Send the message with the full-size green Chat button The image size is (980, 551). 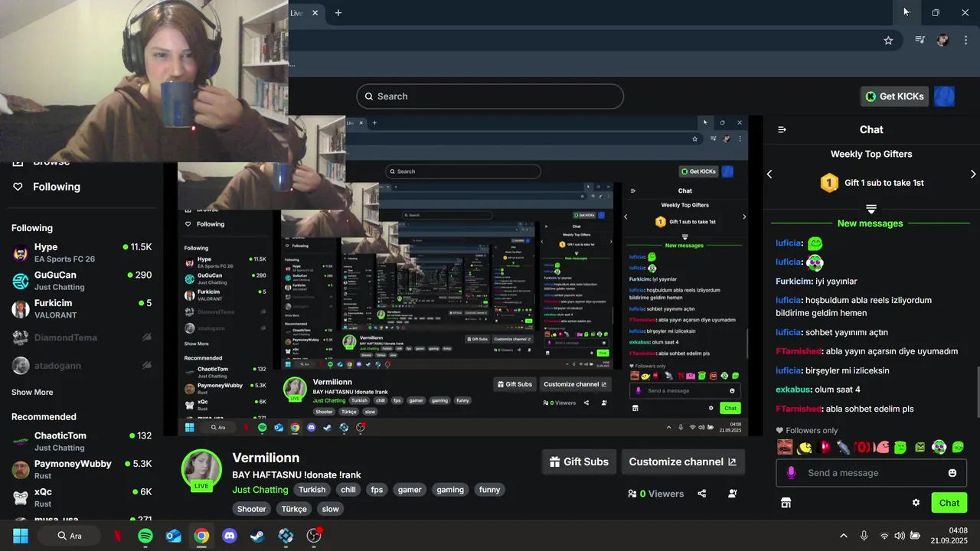tap(949, 503)
